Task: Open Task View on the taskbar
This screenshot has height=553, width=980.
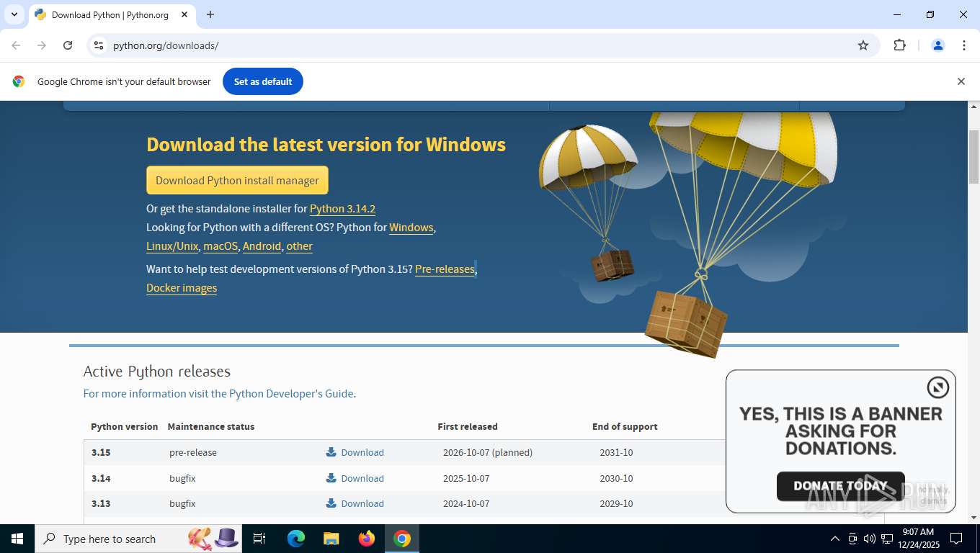Action: click(260, 539)
